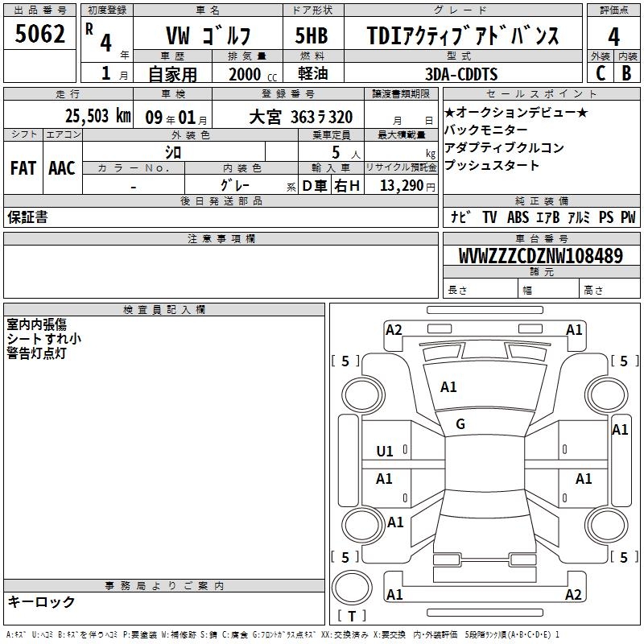Screen dimensions: 644x644
Task: Click the air conditioner value AAC
Action: pos(62,168)
